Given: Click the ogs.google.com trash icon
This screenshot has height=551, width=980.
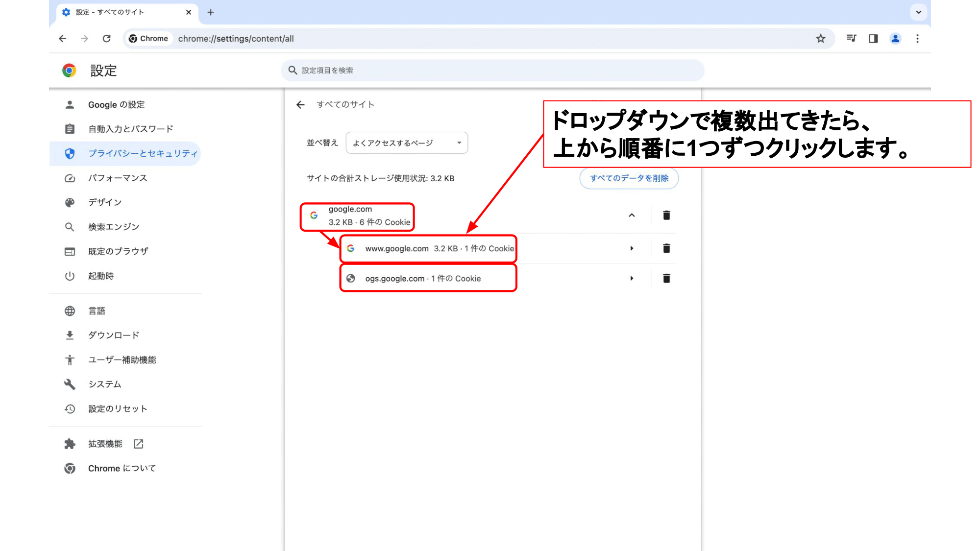Looking at the screenshot, I should point(666,278).
